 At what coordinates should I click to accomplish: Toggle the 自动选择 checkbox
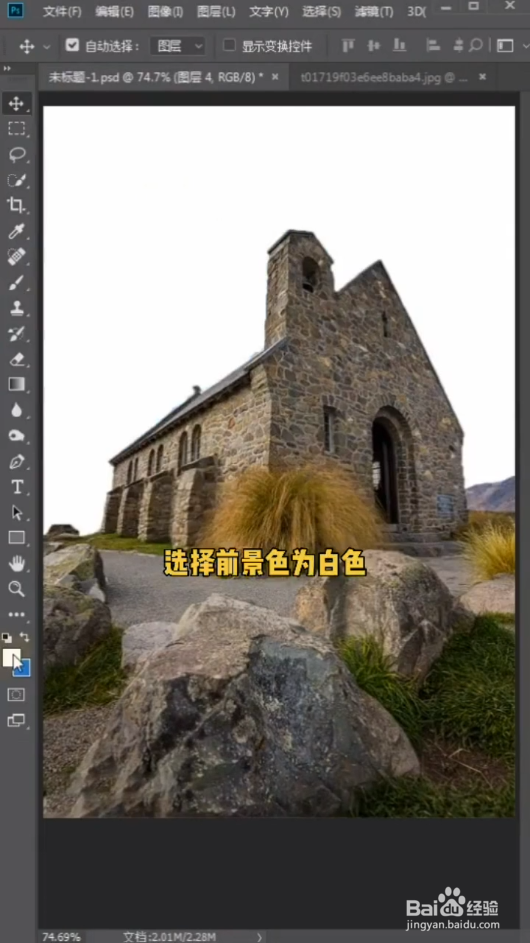click(72, 46)
